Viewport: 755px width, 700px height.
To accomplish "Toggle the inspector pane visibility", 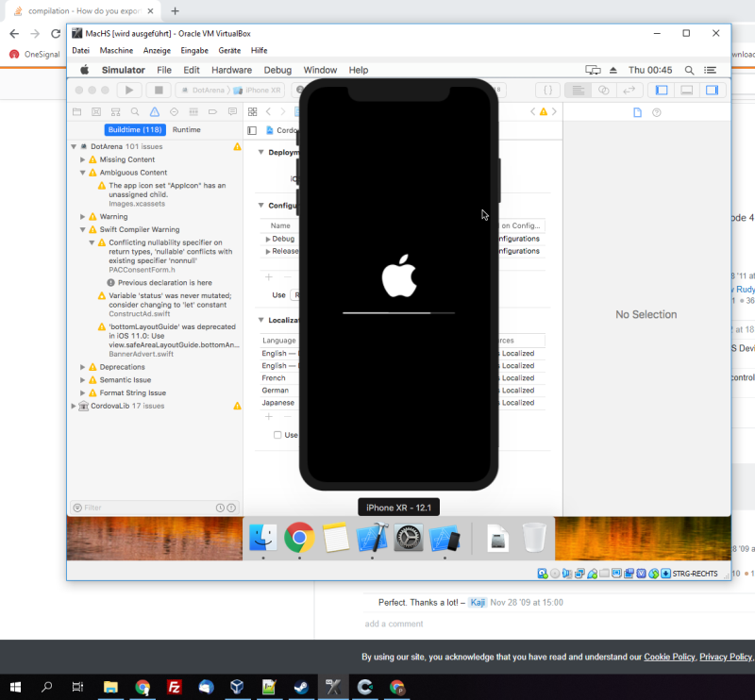I will point(713,90).
